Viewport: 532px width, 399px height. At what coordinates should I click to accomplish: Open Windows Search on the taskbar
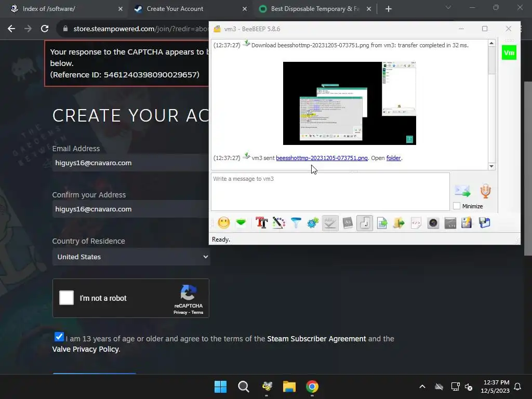(243, 387)
